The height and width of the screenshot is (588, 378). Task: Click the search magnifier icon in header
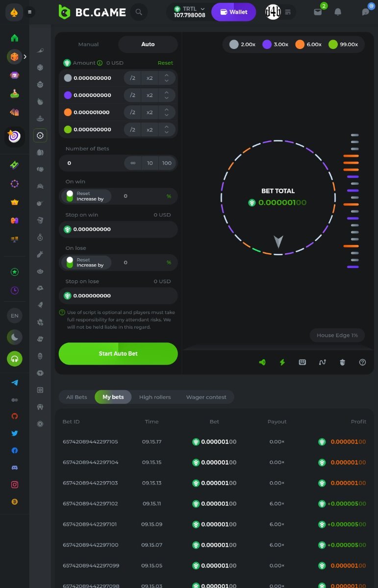(x=139, y=12)
